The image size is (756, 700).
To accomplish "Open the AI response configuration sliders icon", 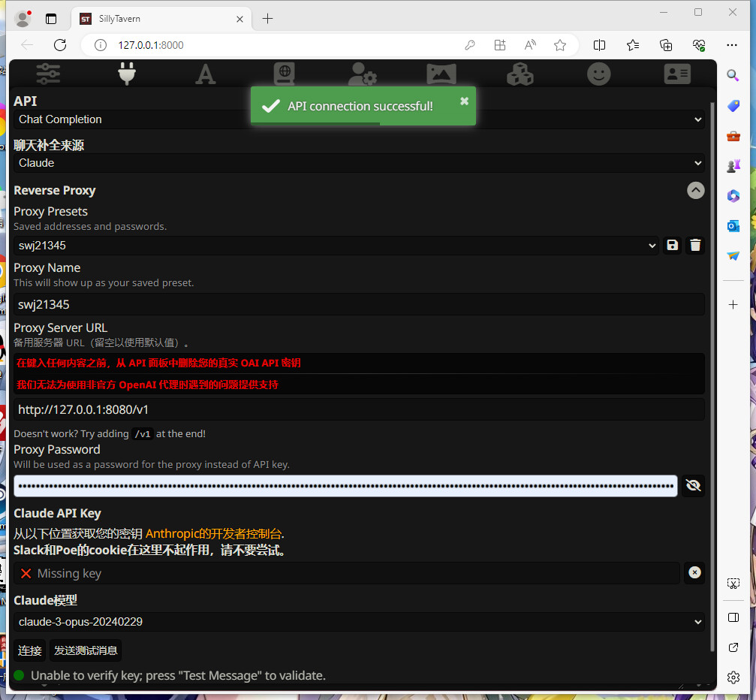I will [x=48, y=74].
